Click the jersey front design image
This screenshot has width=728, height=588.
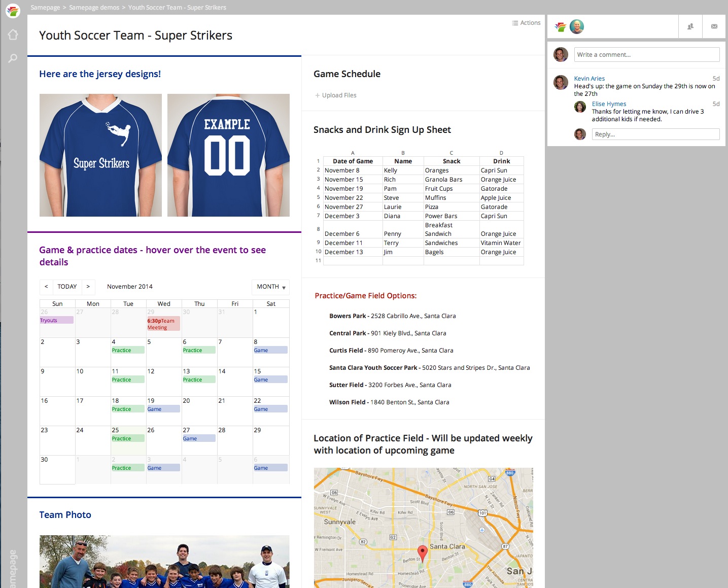pos(101,155)
